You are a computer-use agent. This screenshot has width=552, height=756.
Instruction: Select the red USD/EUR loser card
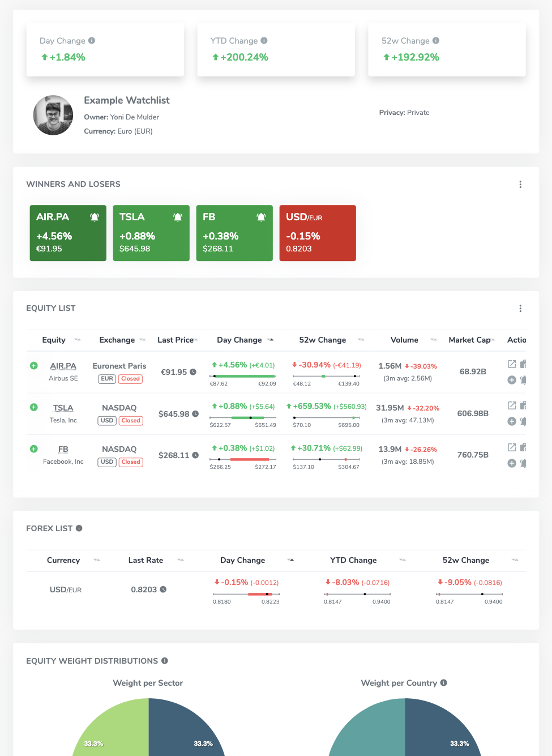pyautogui.click(x=318, y=233)
